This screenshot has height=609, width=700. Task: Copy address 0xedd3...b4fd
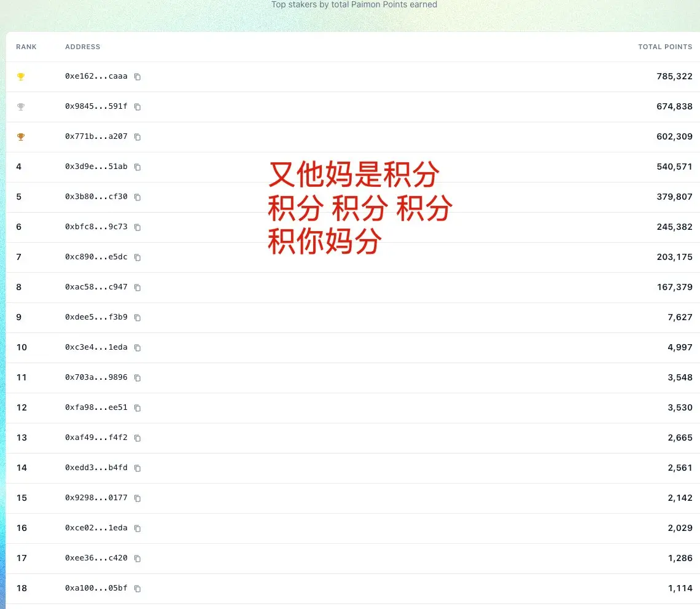138,468
